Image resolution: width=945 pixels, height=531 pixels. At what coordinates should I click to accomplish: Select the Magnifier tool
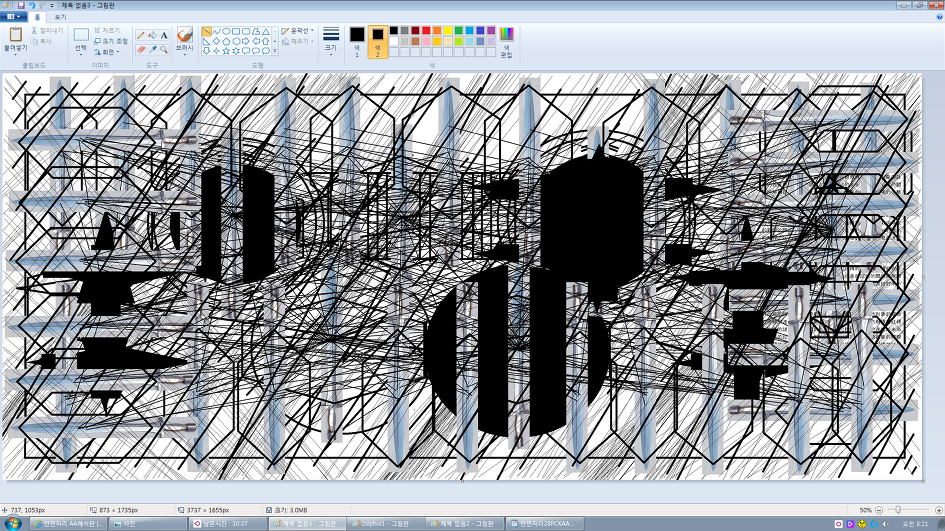(164, 49)
